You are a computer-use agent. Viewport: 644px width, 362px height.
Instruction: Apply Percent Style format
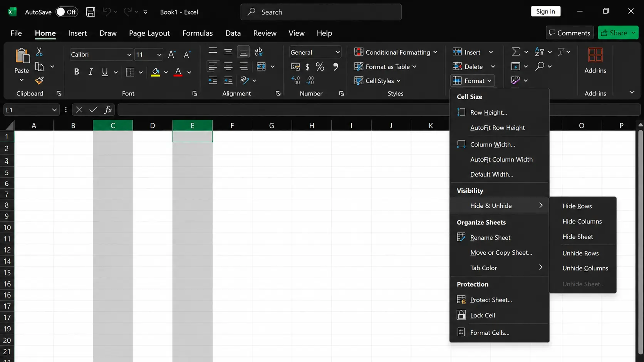pyautogui.click(x=320, y=67)
